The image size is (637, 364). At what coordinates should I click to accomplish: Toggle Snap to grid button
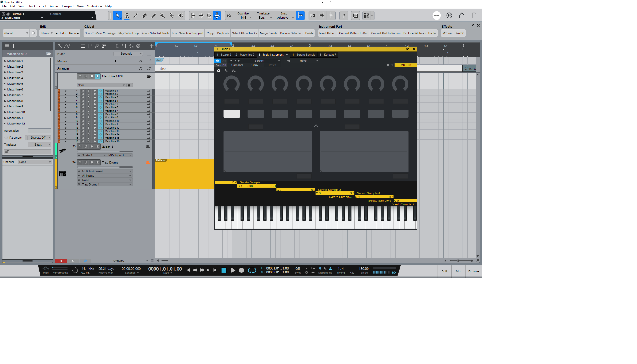[300, 16]
